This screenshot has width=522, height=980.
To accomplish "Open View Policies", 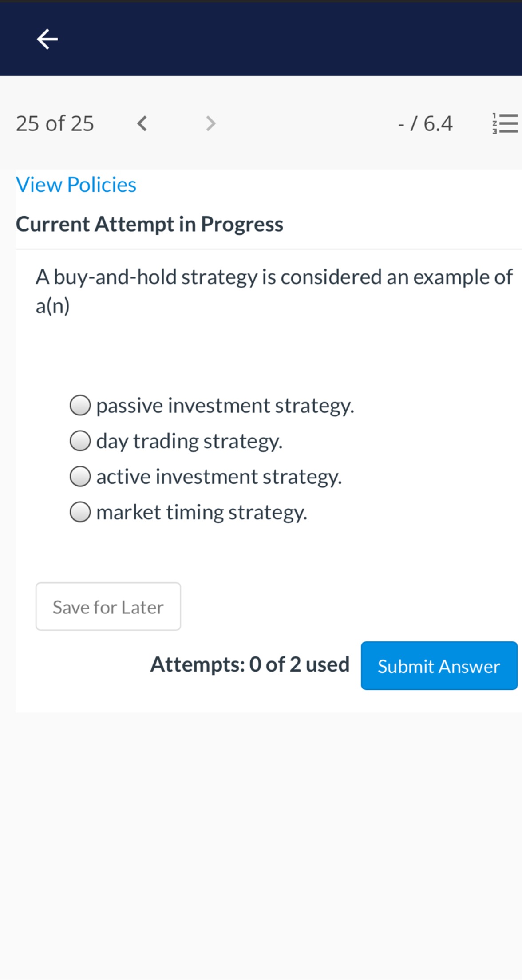I will click(x=75, y=184).
